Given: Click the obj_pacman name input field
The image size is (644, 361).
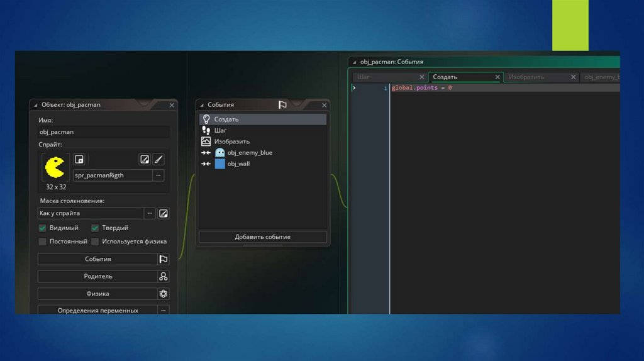Looking at the screenshot, I should [x=103, y=132].
